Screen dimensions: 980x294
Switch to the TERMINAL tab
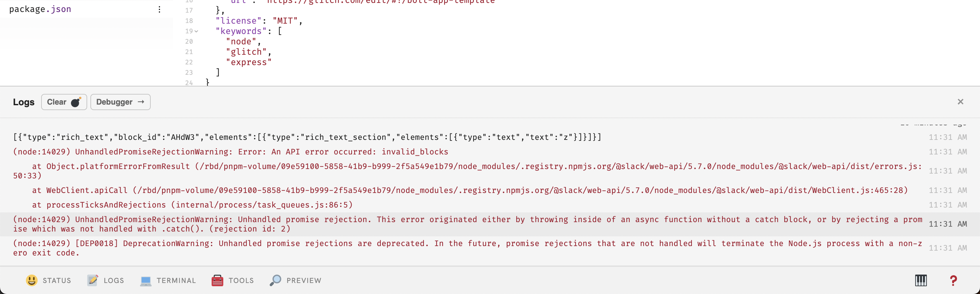pyautogui.click(x=176, y=280)
